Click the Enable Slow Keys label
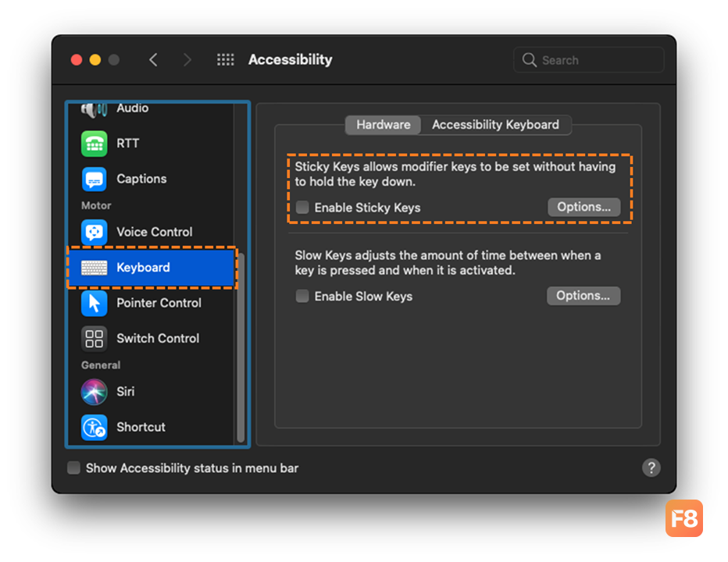728x562 pixels. tap(363, 296)
